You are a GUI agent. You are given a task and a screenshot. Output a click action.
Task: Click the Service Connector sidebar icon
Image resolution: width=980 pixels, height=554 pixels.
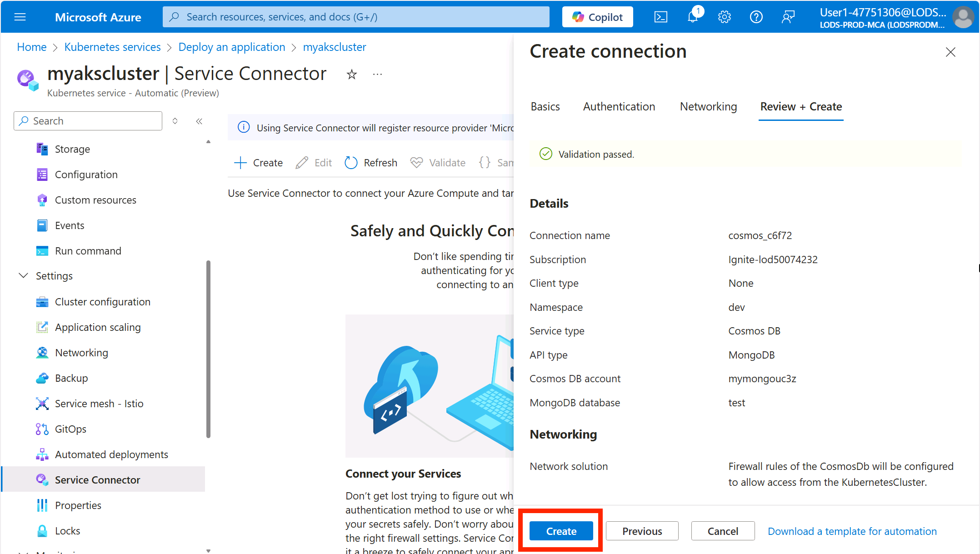point(42,480)
